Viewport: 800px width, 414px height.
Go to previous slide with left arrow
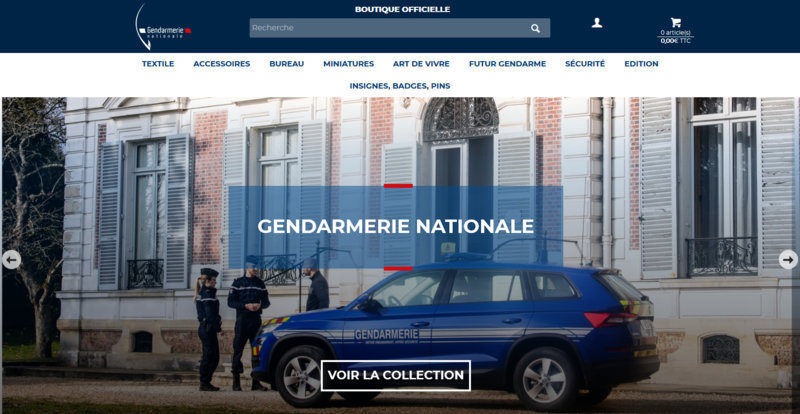(x=11, y=260)
